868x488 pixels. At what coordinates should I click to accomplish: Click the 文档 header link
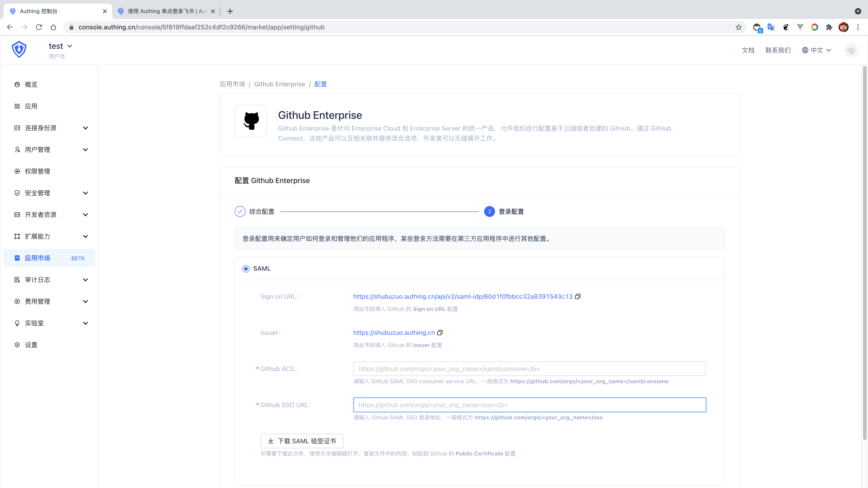pyautogui.click(x=748, y=50)
